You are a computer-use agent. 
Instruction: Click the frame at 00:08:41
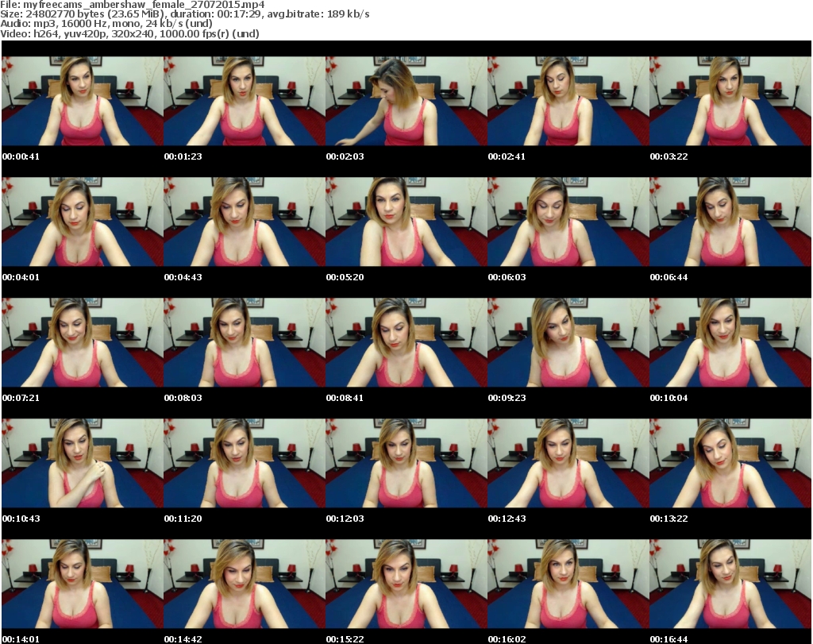(x=406, y=343)
